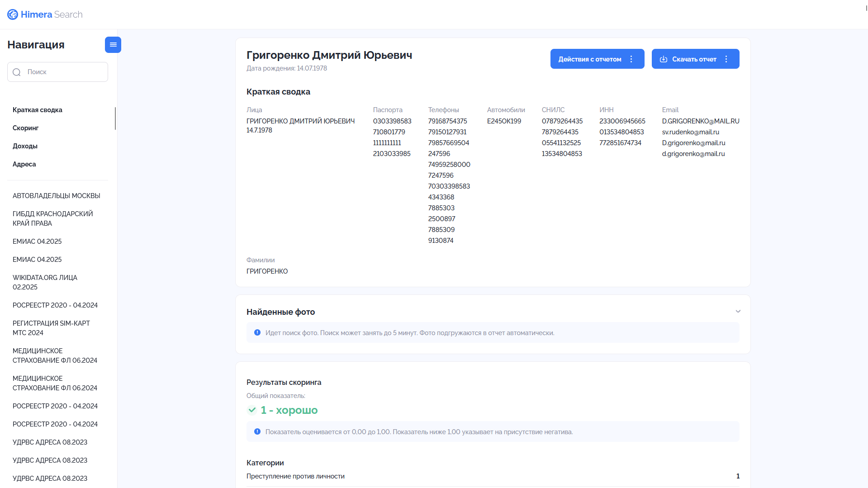868x488 pixels.
Task: Click the Himera Search logo icon
Action: click(x=13, y=14)
